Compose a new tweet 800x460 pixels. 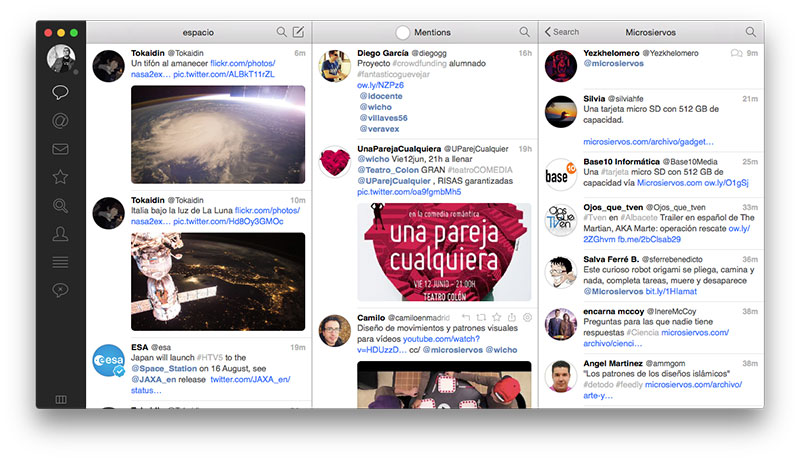click(x=298, y=32)
